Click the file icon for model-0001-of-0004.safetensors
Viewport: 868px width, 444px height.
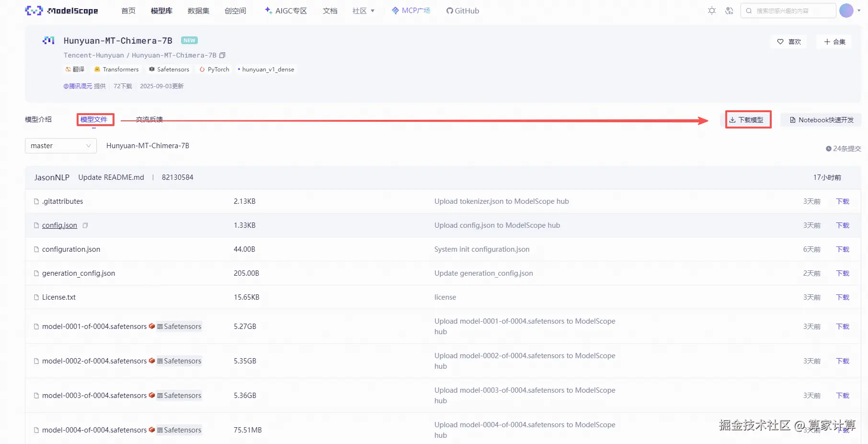[x=36, y=327]
